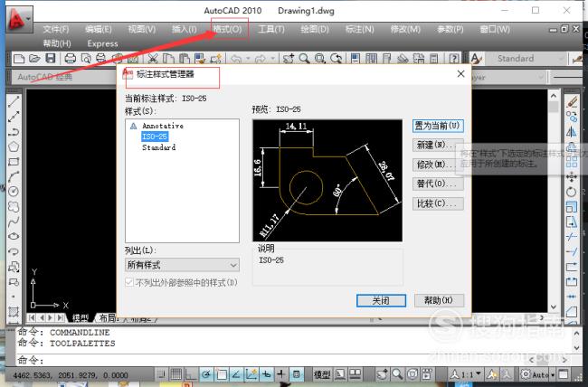Select the Rectangle draw tool
Image resolution: width=588 pixels, height=387 pixels.
pyautogui.click(x=14, y=162)
